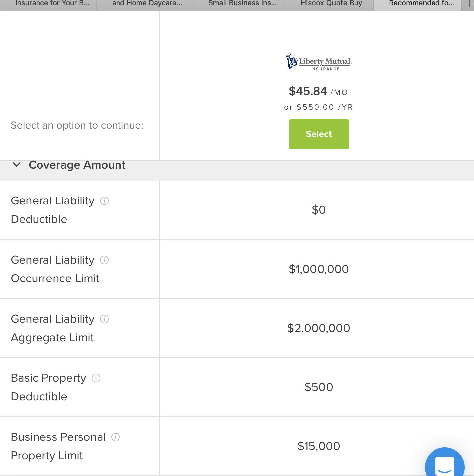Select the Recommended fo... tab
Screen dimensions: 474x476
421,3
